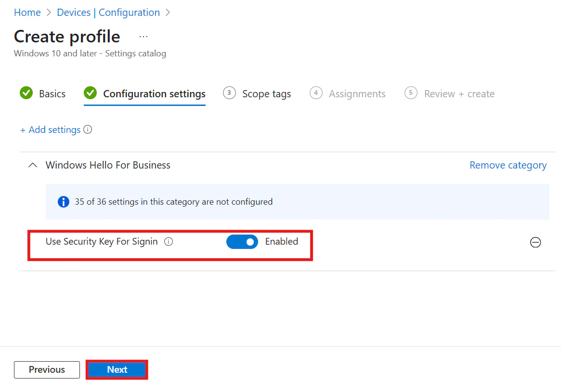Image resolution: width=561 pixels, height=392 pixels.
Task: Click the Windows Hello For Business heading
Action: 108,165
